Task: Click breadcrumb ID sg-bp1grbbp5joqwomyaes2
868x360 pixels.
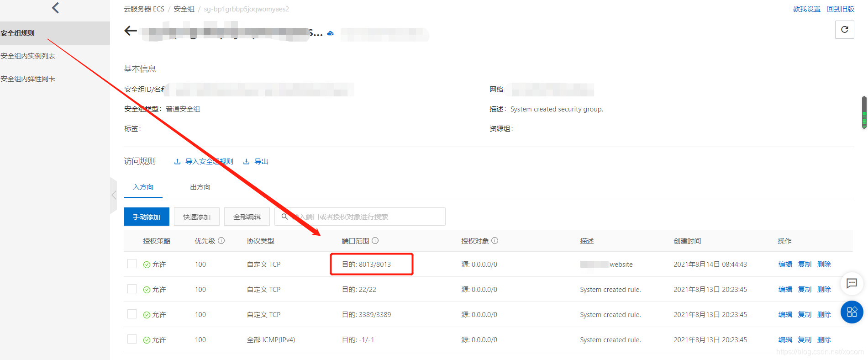Action: tap(246, 9)
